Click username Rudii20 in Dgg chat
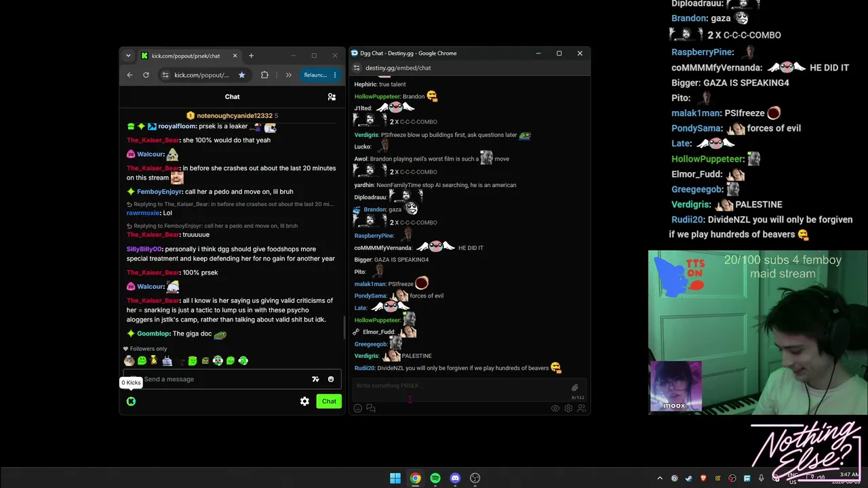Screen dimensions: 868x488 pyautogui.click(x=364, y=368)
